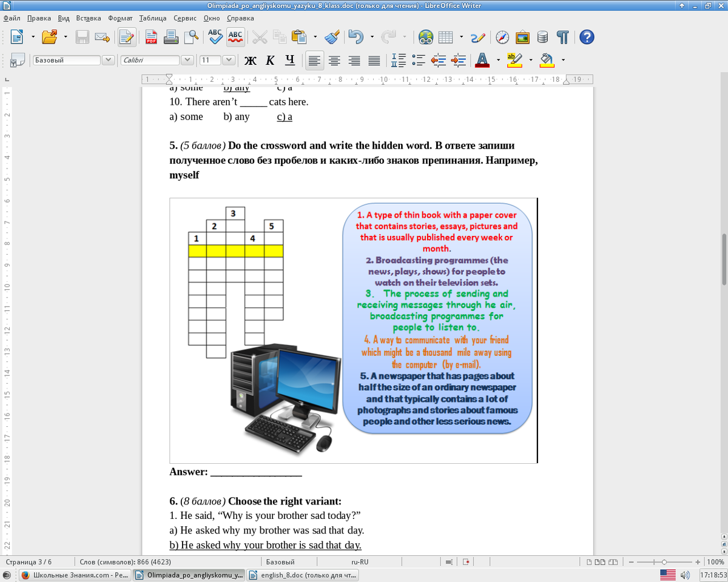Click the Print icon
This screenshot has width=728, height=582.
click(171, 38)
